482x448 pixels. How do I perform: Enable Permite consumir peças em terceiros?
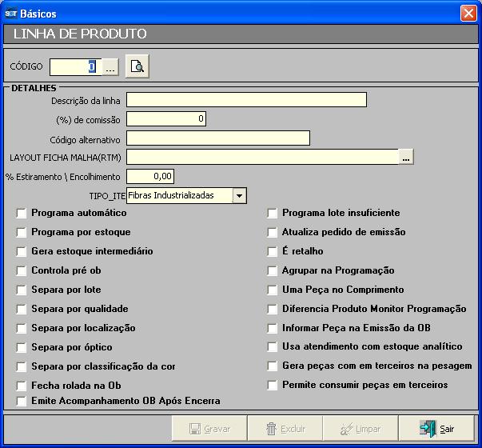click(x=273, y=386)
